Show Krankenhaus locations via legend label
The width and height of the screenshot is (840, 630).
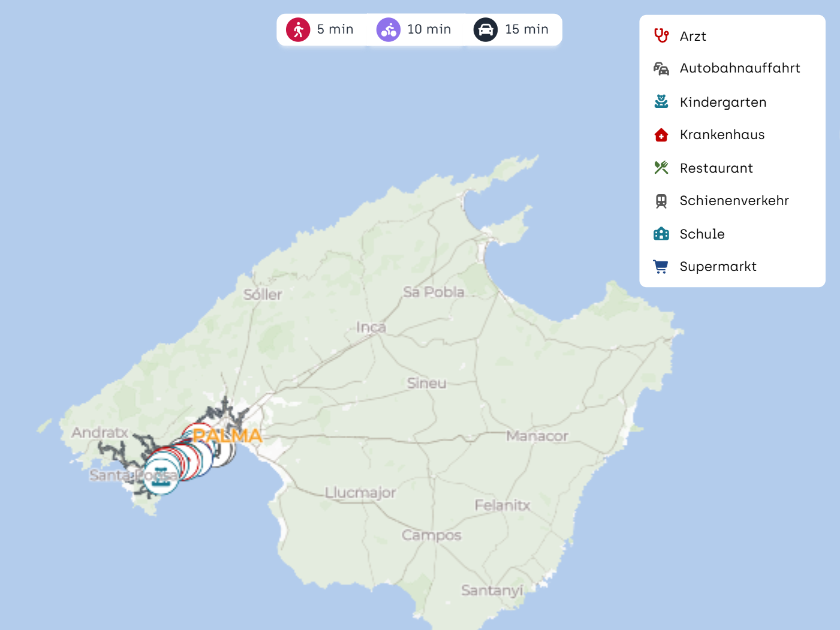pyautogui.click(x=722, y=135)
